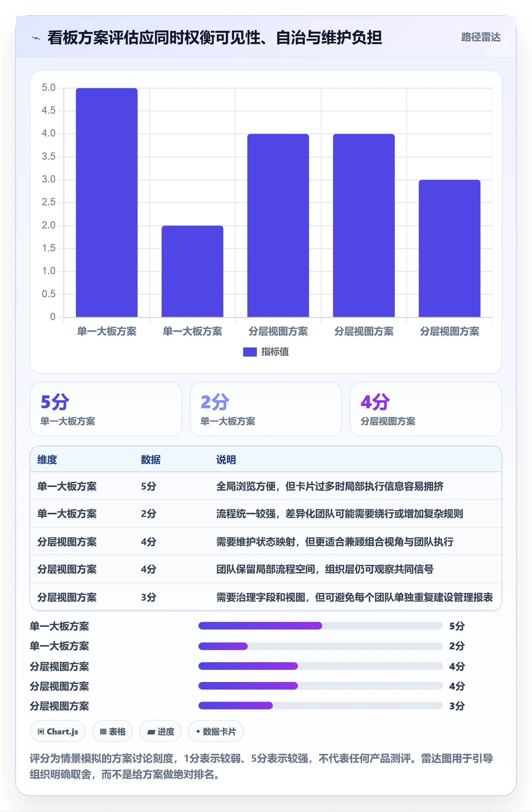
Task: Select the row description starting 需要治理字段和视图
Action: tap(355, 597)
